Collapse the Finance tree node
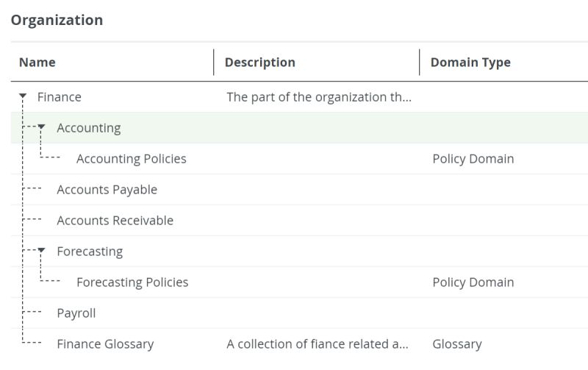This screenshot has width=588, height=370. tap(24, 96)
